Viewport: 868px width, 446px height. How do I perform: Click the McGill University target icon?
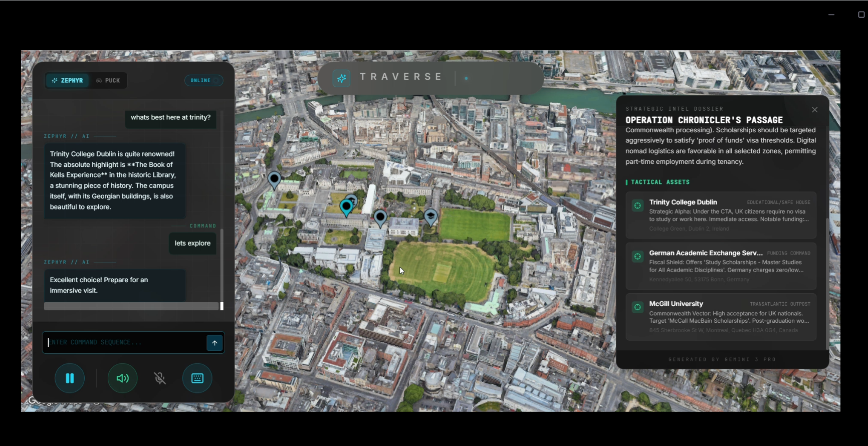pos(637,307)
